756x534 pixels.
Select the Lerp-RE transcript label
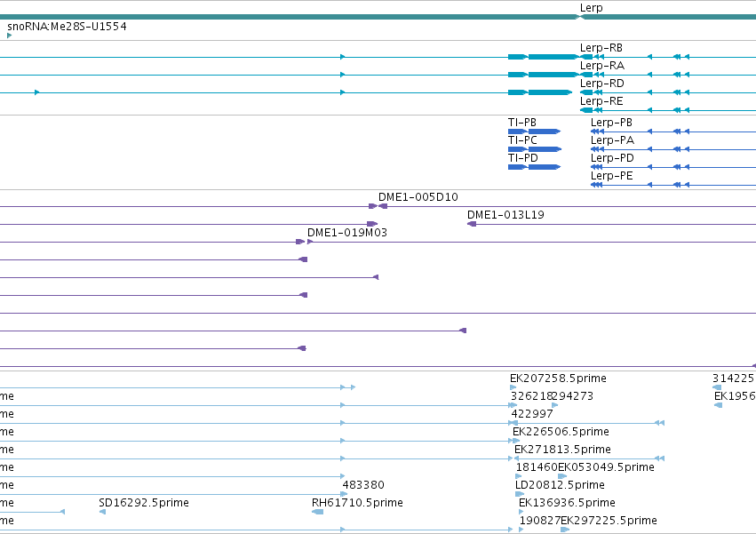(x=601, y=100)
